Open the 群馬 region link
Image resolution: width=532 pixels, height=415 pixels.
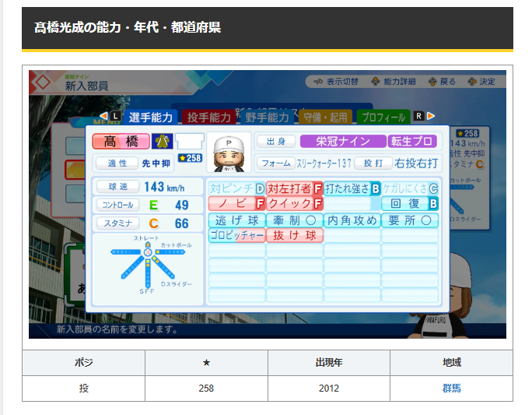tap(451, 389)
